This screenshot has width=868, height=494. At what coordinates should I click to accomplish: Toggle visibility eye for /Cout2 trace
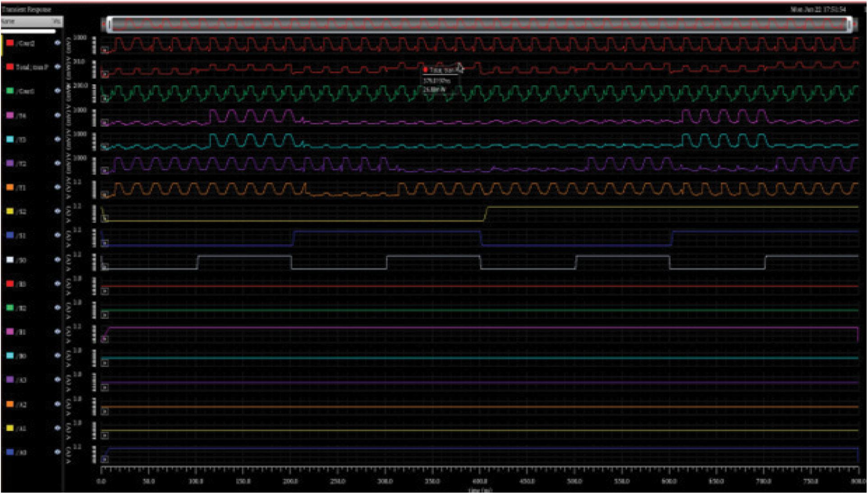click(x=58, y=43)
